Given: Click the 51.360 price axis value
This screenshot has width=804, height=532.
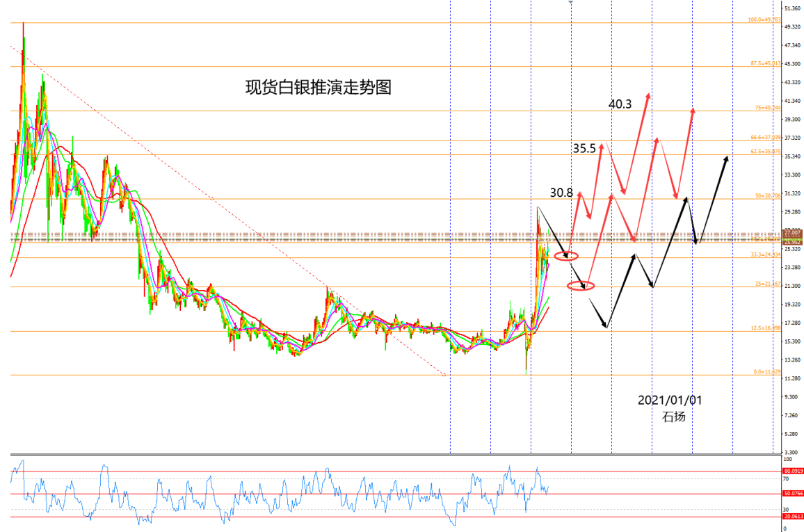Looking at the screenshot, I should pyautogui.click(x=793, y=9).
